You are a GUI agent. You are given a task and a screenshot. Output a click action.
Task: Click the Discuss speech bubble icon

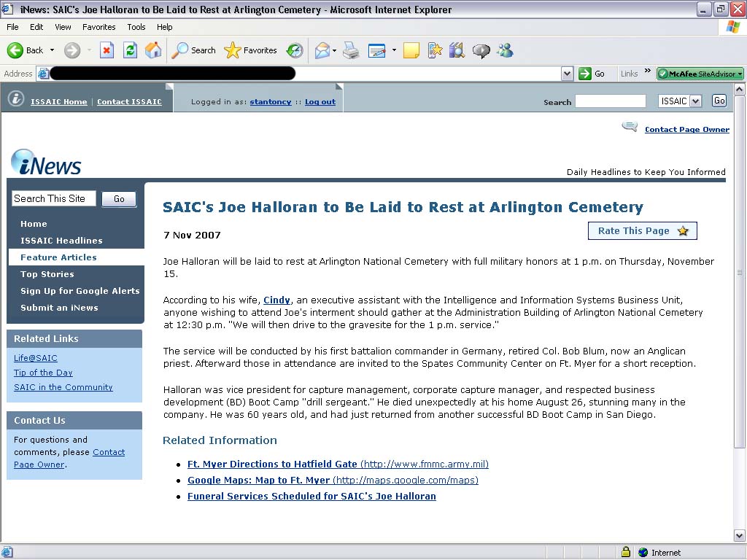pos(481,50)
